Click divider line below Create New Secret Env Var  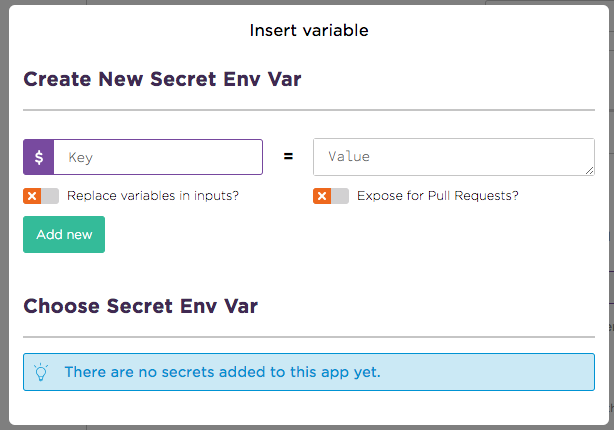[309, 109]
